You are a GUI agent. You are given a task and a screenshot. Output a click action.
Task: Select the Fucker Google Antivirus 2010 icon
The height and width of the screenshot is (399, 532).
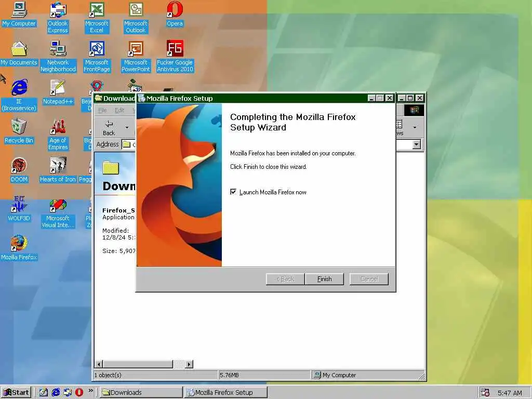tap(175, 57)
